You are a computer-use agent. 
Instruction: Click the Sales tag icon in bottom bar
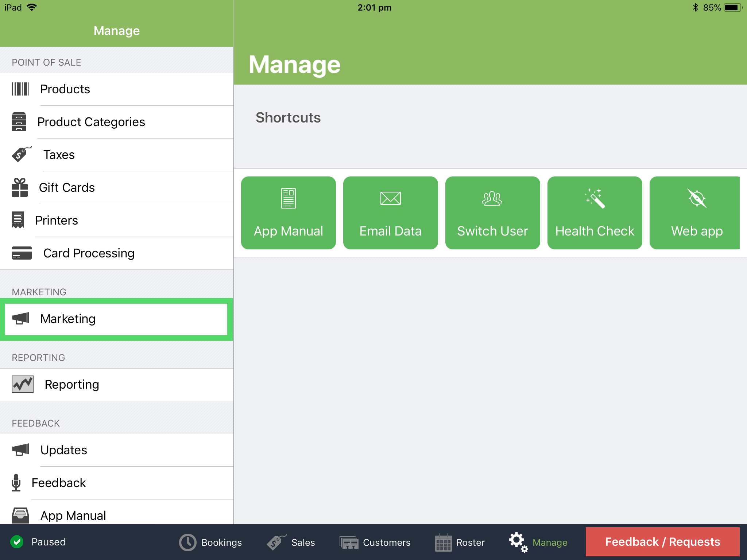[276, 542]
